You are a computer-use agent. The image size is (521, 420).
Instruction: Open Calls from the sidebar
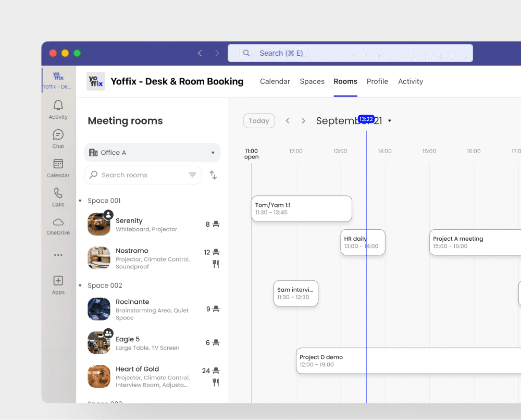tap(58, 196)
